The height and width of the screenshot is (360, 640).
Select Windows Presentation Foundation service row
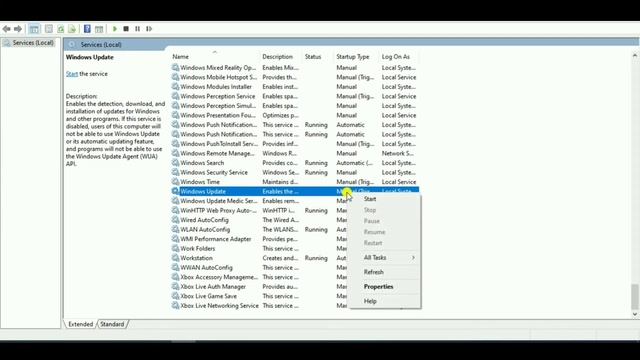[x=295, y=115]
